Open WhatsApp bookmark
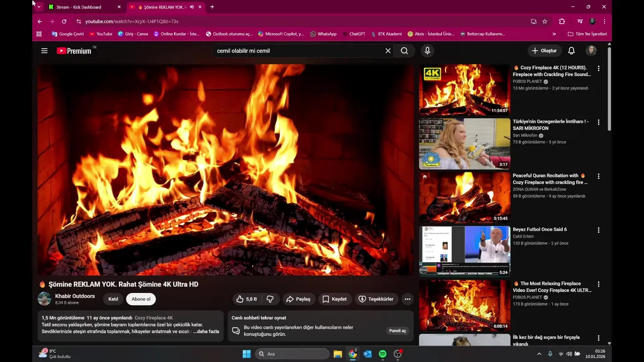This screenshot has width=644, height=362. tap(324, 34)
